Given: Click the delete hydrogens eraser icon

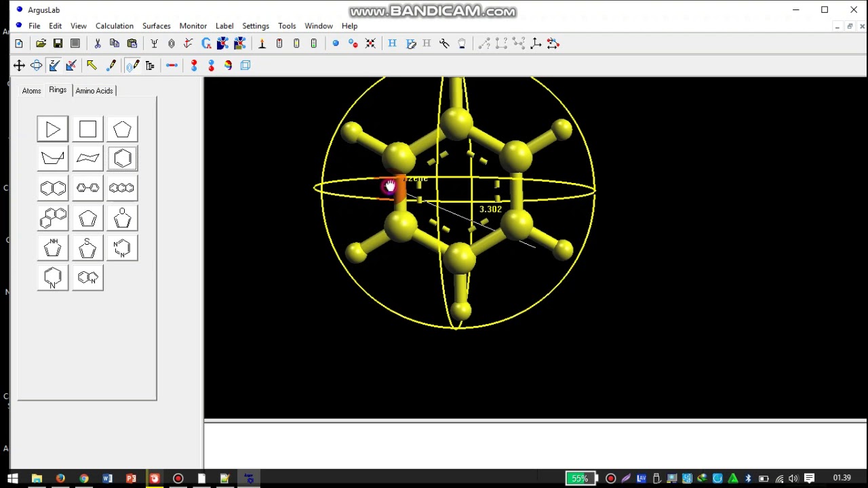Looking at the screenshot, I should [411, 43].
